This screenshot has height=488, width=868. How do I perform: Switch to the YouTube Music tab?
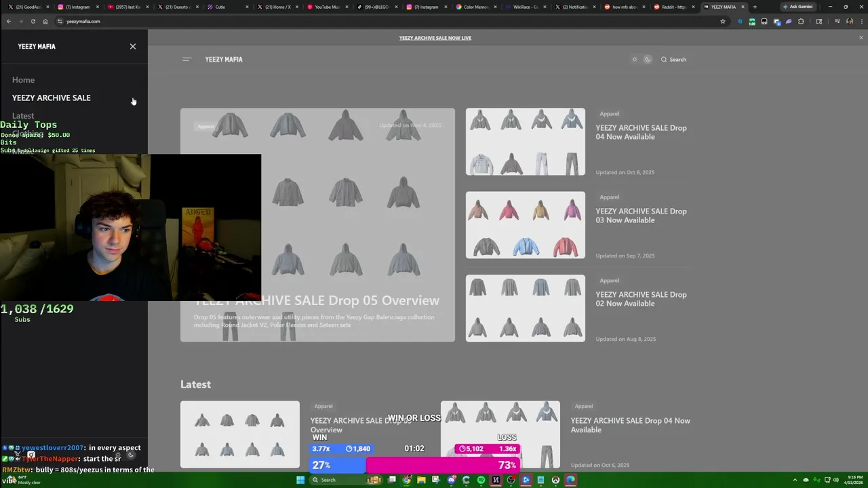328,7
